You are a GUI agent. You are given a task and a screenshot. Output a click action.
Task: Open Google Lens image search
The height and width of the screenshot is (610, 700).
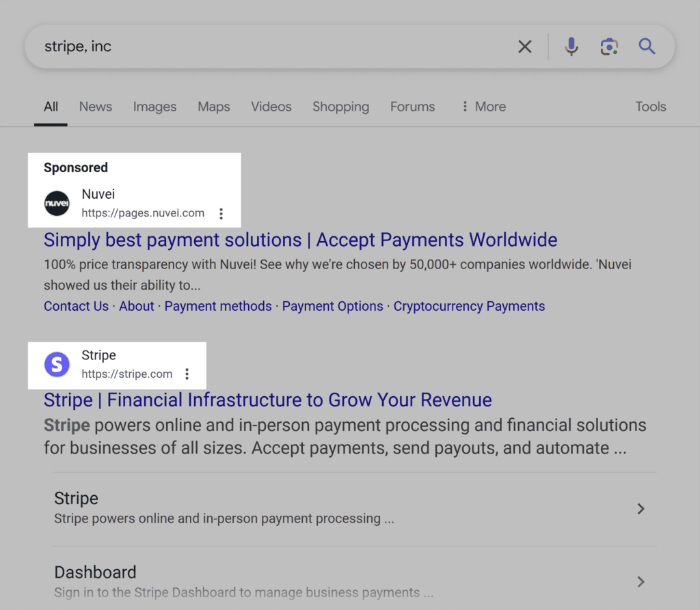coord(609,46)
